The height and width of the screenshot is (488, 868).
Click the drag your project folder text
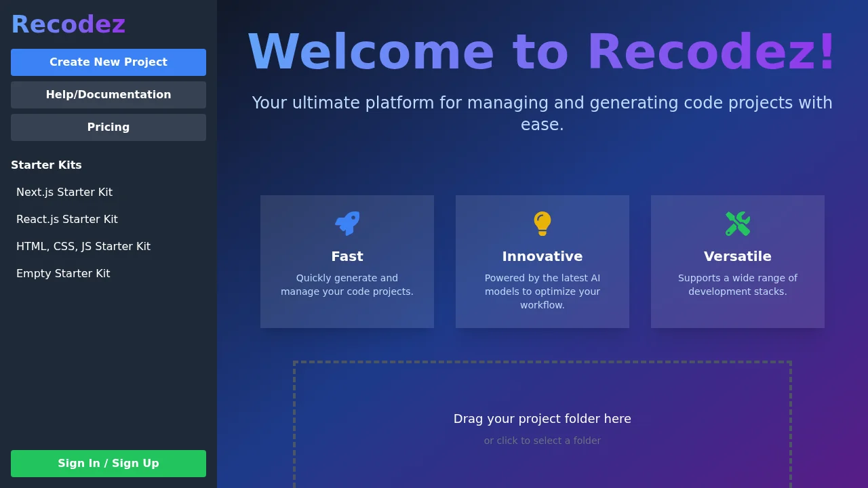pos(542,418)
